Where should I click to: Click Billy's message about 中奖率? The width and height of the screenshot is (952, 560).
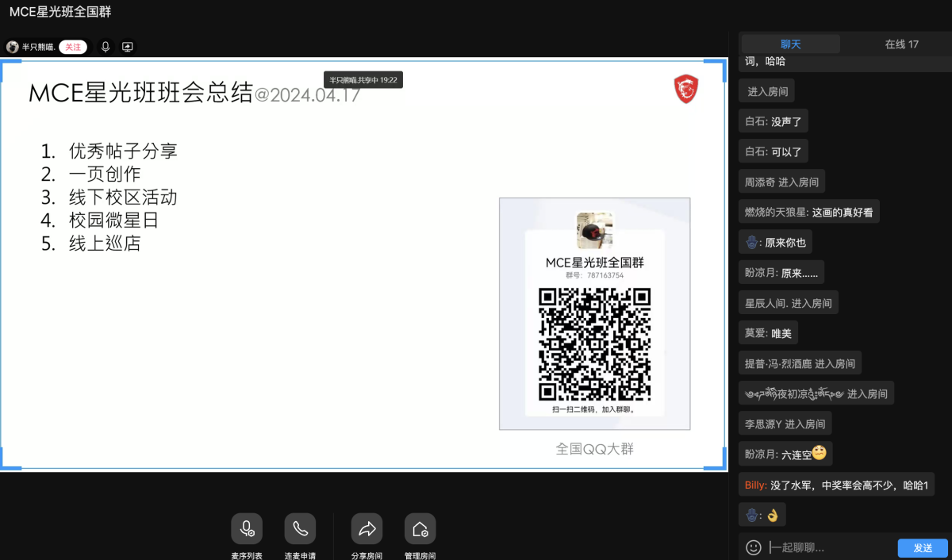point(836,484)
